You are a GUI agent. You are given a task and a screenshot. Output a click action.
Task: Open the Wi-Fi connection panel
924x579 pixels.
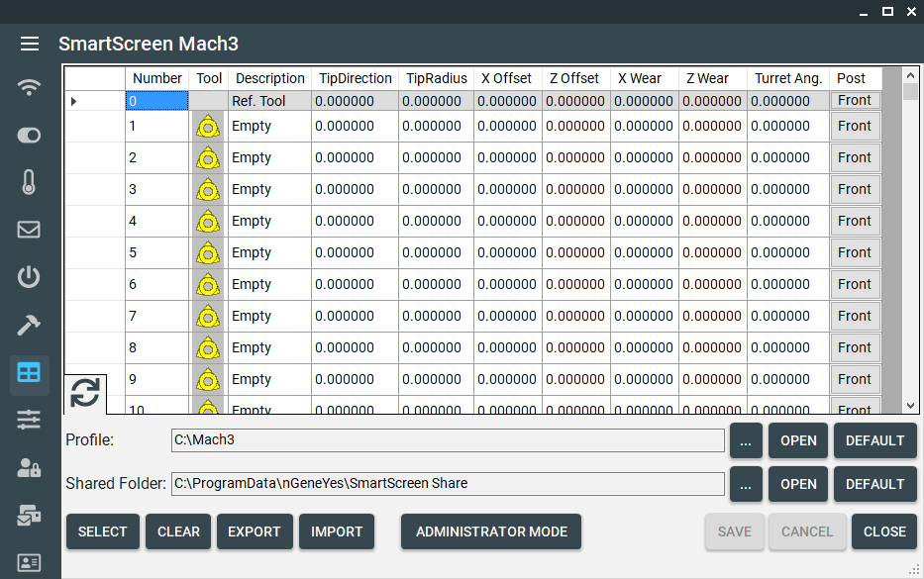pos(30,87)
